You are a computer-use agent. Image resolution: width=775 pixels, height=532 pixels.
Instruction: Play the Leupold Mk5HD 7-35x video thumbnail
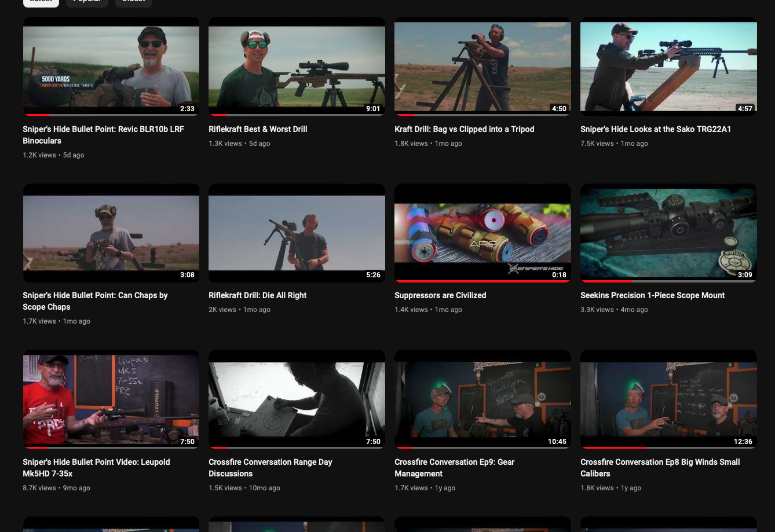pos(111,399)
